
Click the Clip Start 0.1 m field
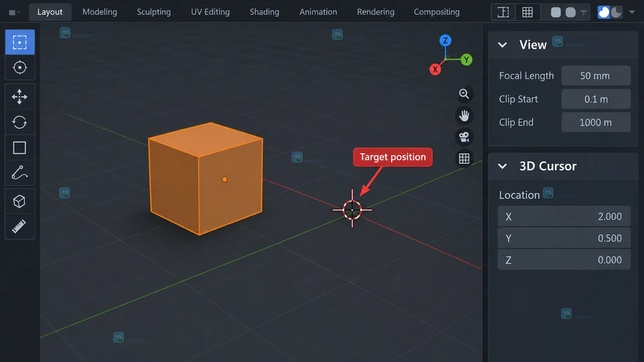[596, 99]
